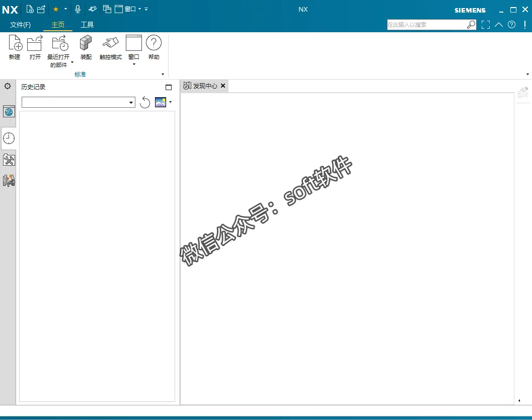Expand the picture view dropdown arrow
The width and height of the screenshot is (532, 420).
click(170, 102)
